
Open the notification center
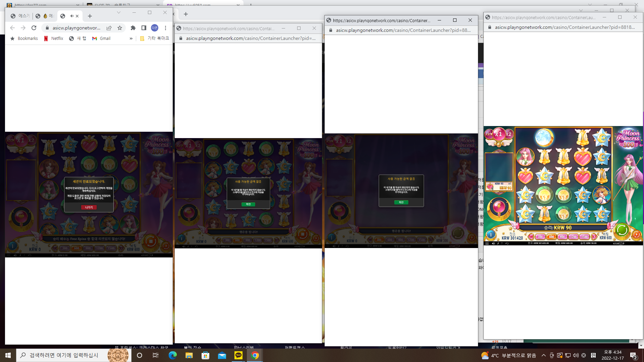tap(634, 356)
